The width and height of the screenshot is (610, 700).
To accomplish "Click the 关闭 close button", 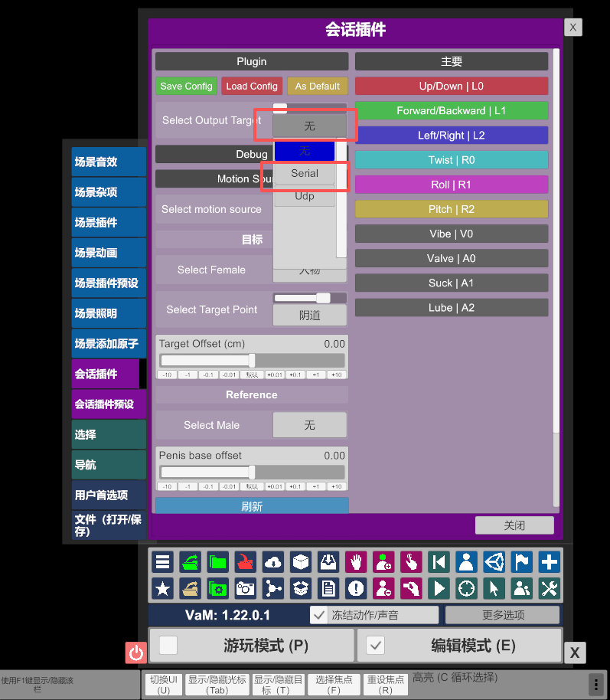I will 514,525.
